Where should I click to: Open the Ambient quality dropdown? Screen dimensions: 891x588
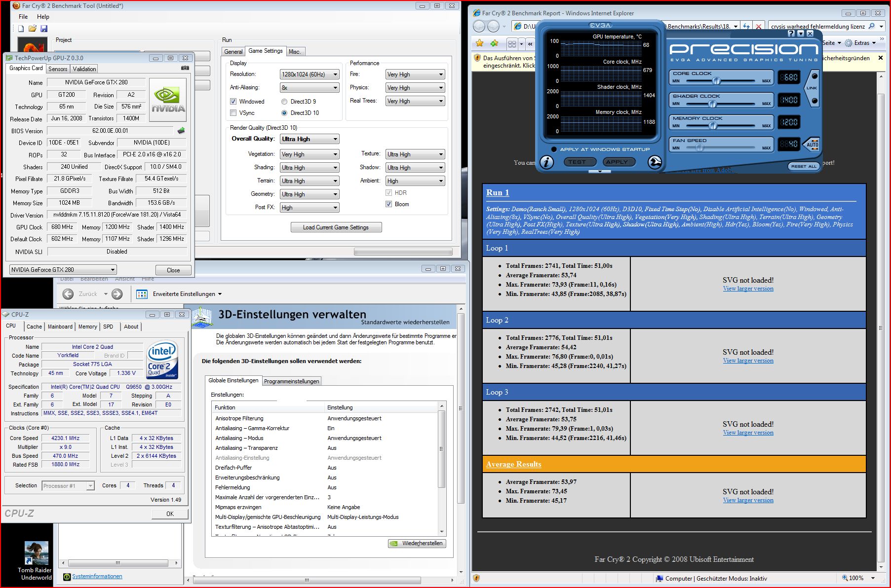(x=415, y=181)
